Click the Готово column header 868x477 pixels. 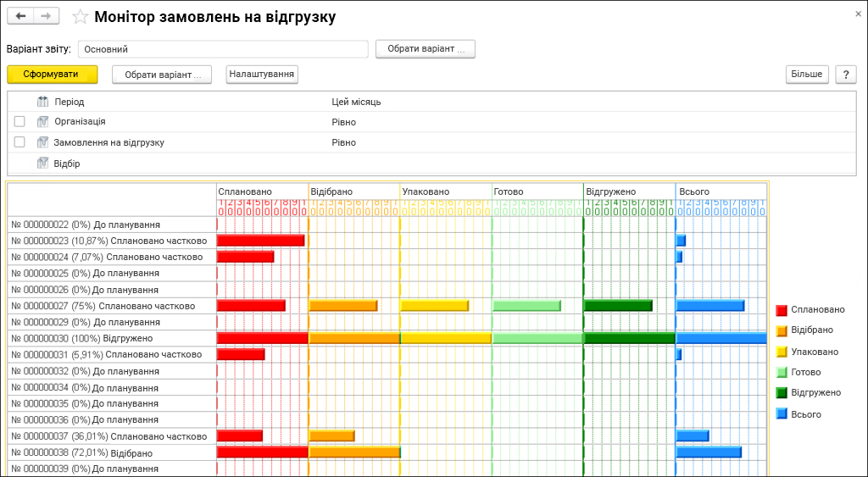tap(538, 191)
